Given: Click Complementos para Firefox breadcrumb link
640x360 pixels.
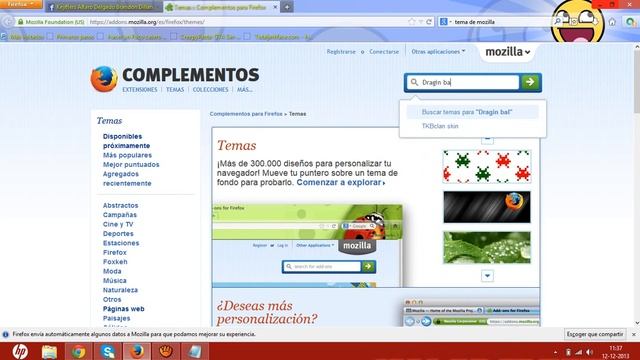Looking at the screenshot, I should 246,114.
